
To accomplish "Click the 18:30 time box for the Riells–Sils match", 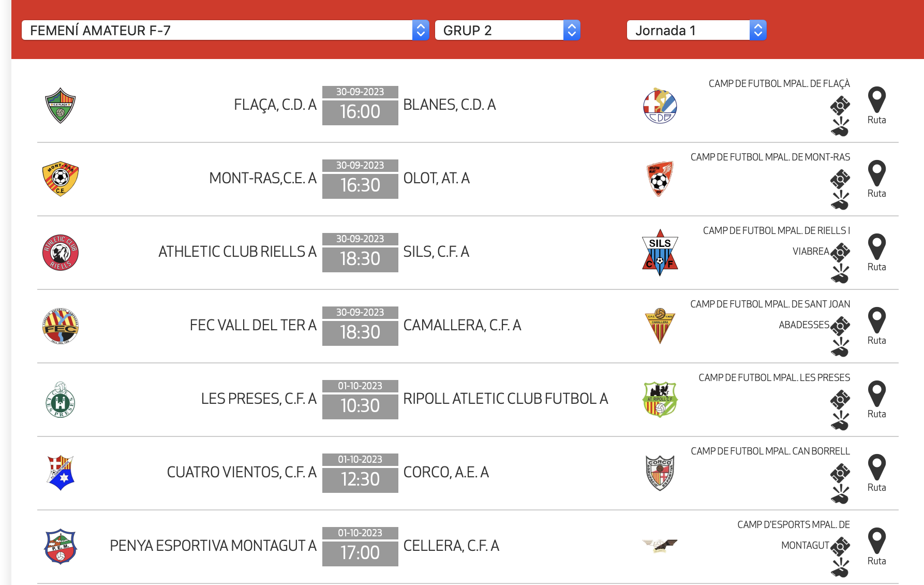I will pos(360,258).
